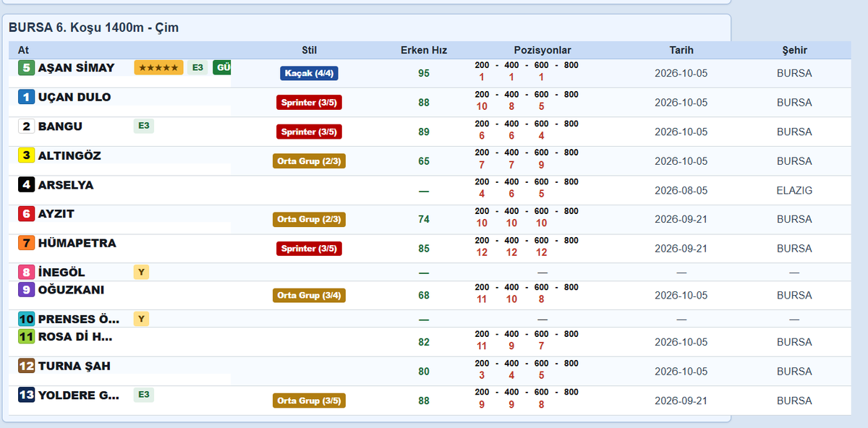Select horse name AŞAN SİMAY

click(x=76, y=68)
